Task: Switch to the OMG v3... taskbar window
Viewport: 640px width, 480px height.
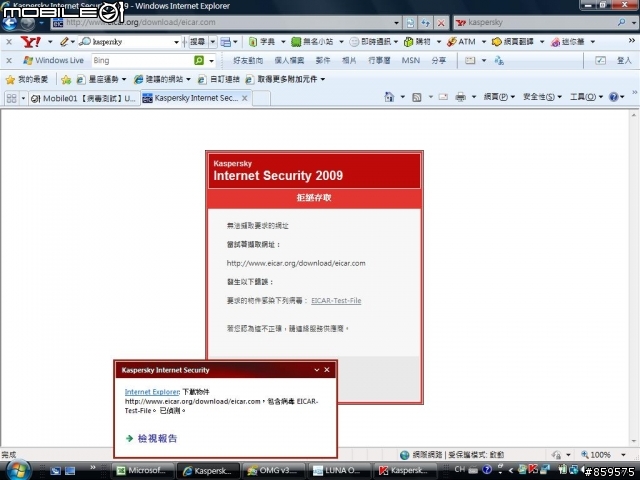Action: tap(272, 471)
